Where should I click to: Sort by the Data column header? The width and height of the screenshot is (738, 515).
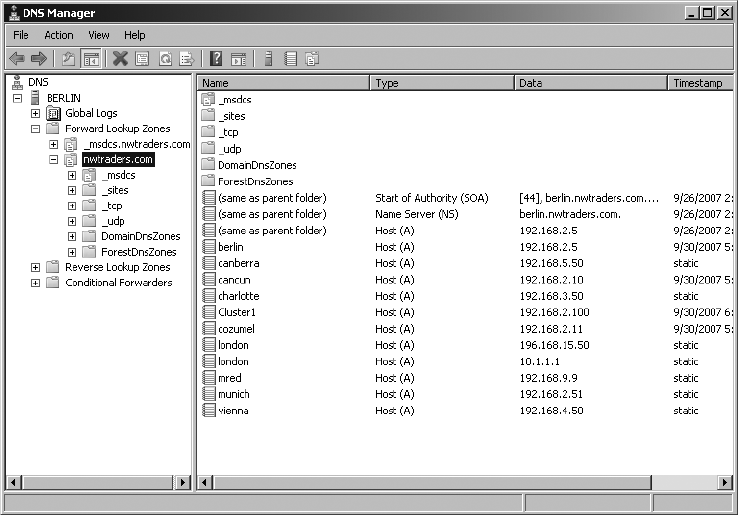[x=591, y=83]
